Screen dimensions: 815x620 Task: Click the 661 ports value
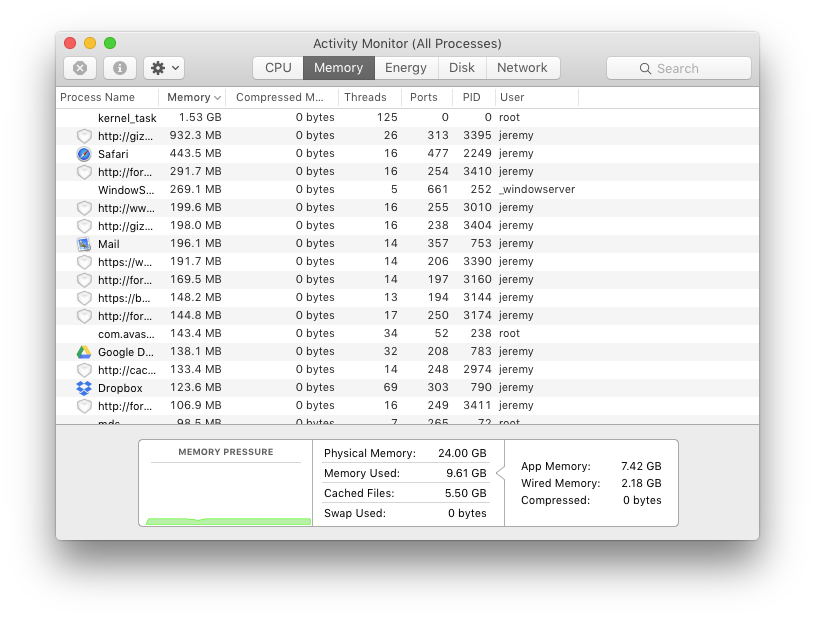438,189
